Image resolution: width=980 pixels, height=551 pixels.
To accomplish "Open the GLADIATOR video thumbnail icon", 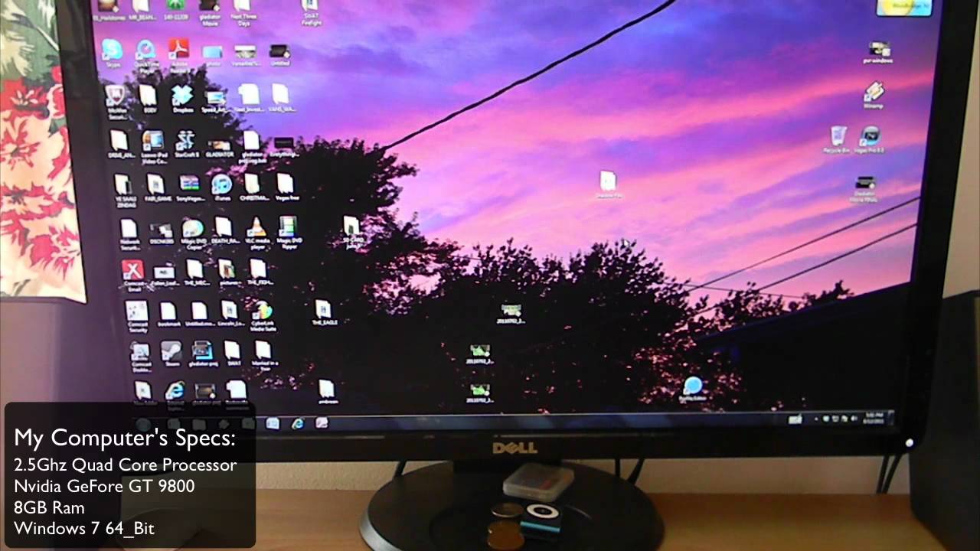I will (219, 148).
